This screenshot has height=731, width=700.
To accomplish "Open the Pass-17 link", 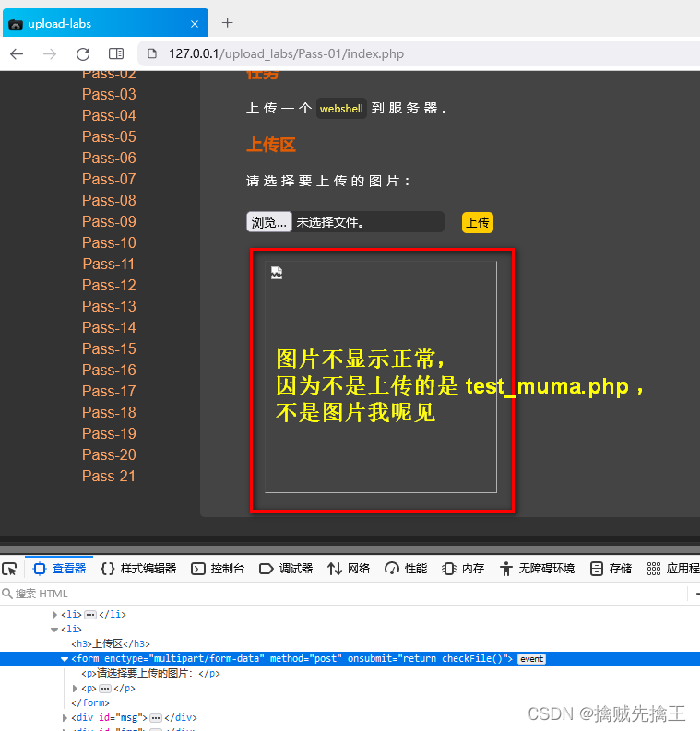I will [109, 391].
